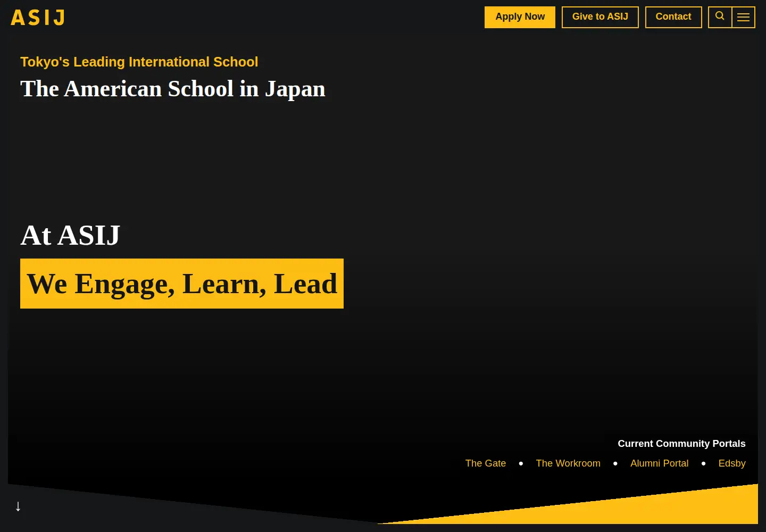Image resolution: width=766 pixels, height=532 pixels.
Task: Open the Give to ASIJ button
Action: pyautogui.click(x=600, y=17)
